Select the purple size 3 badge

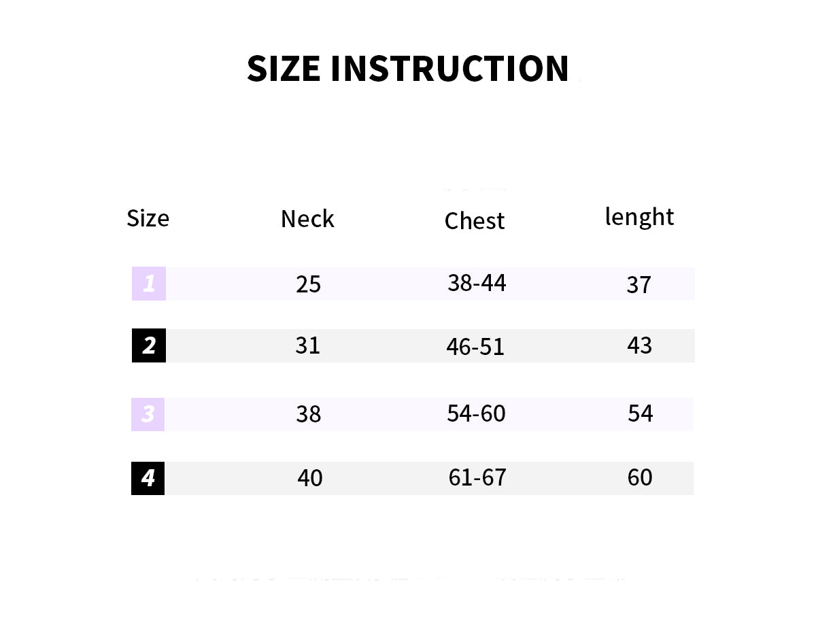coord(148,414)
